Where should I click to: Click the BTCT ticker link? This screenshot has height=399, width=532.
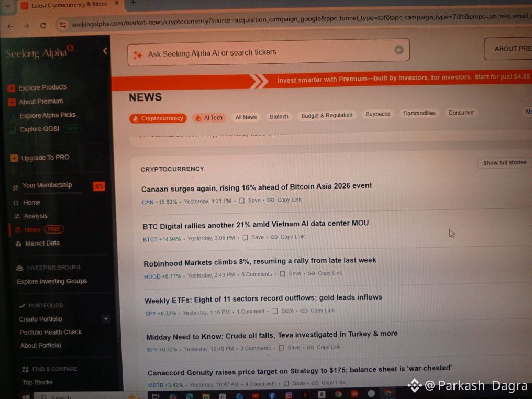point(150,239)
